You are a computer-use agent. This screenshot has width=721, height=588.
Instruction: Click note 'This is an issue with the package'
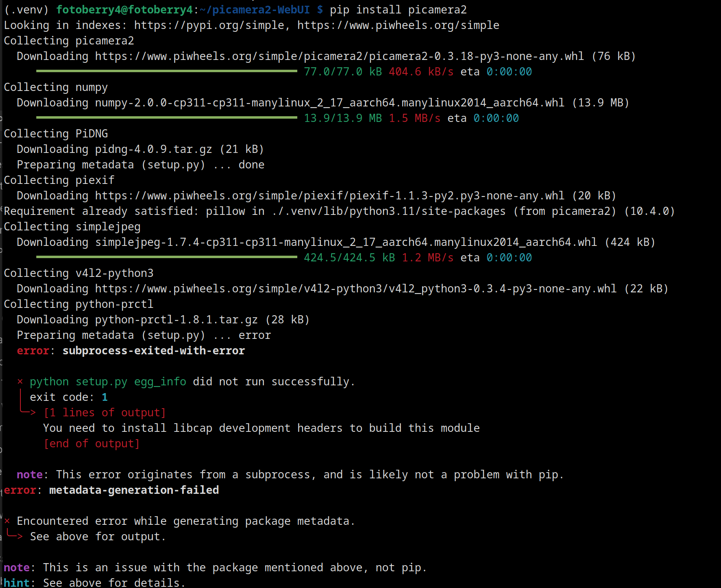click(216, 568)
